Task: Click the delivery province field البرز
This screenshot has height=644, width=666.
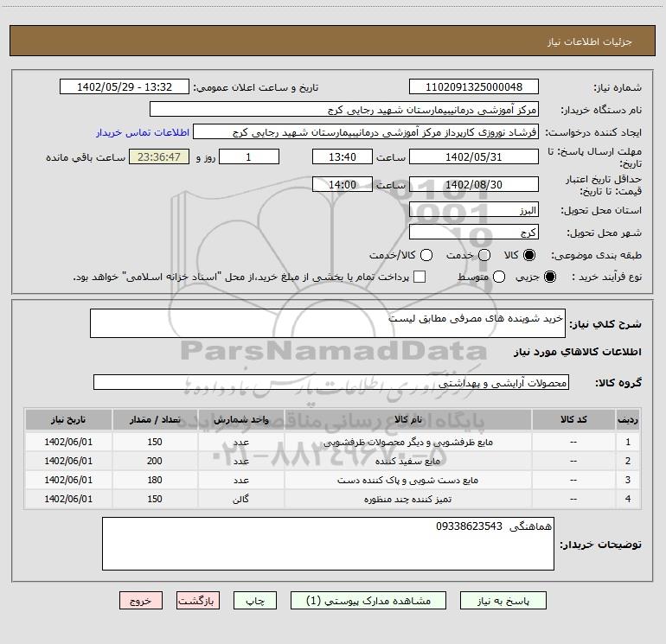Action: (474, 210)
